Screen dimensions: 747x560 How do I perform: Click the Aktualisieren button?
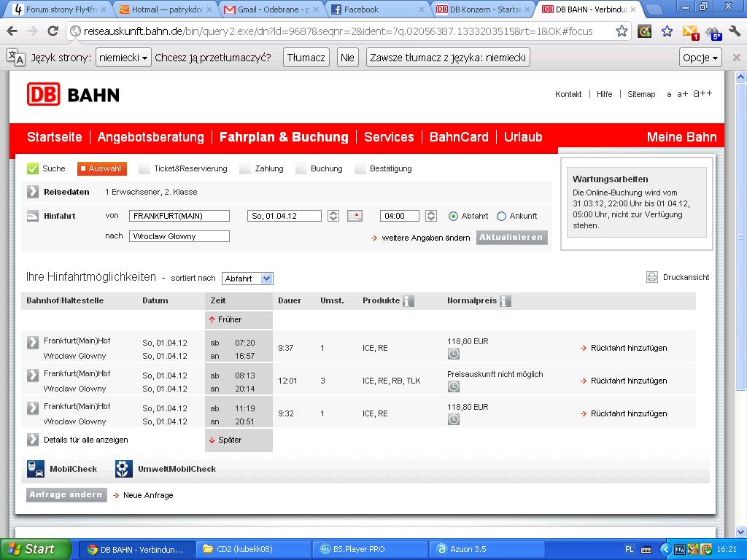click(511, 237)
